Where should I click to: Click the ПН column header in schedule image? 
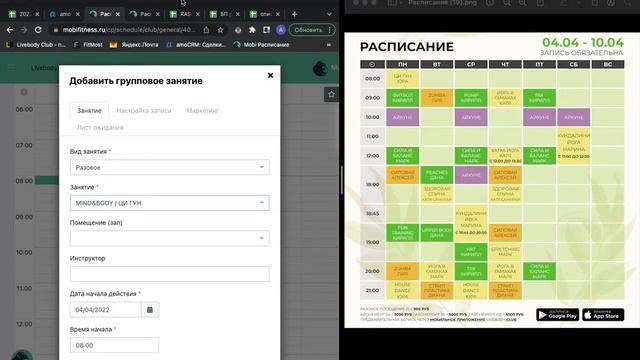point(402,64)
